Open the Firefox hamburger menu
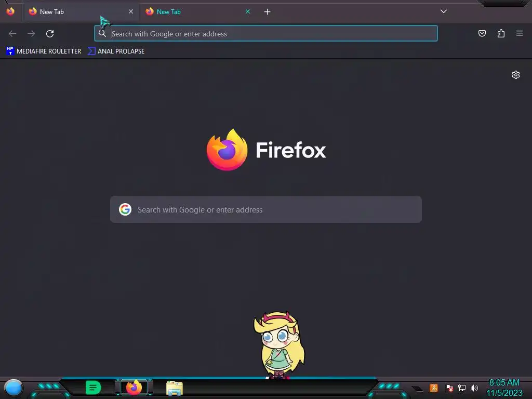This screenshot has width=532, height=399. tap(520, 33)
